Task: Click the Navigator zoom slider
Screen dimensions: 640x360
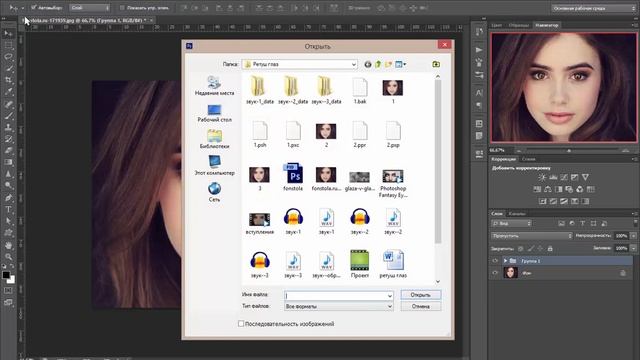Action: pos(569,150)
